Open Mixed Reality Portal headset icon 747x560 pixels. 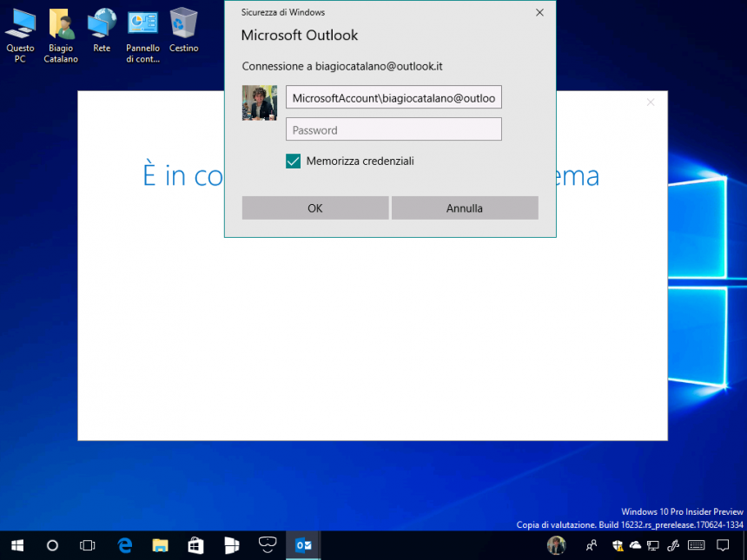(268, 544)
